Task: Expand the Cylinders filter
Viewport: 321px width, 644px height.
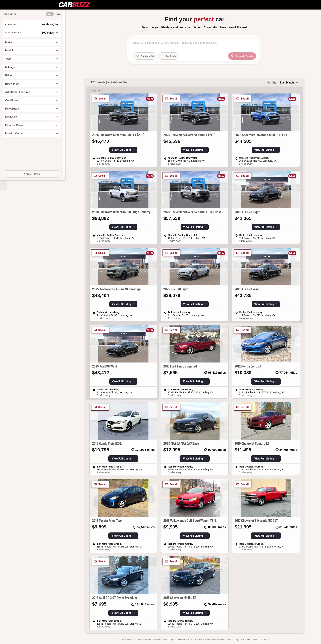Action: pos(32,117)
